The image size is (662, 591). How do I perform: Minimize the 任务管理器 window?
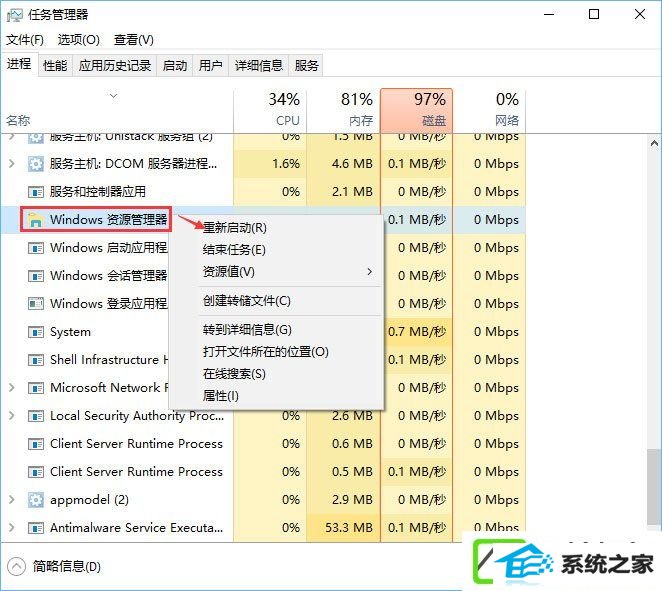tap(549, 15)
